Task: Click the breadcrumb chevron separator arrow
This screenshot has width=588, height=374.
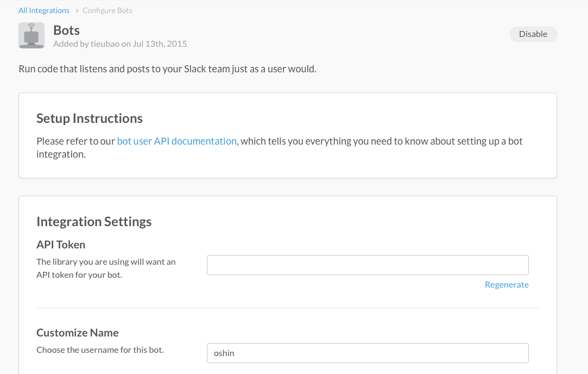Action: (x=77, y=10)
